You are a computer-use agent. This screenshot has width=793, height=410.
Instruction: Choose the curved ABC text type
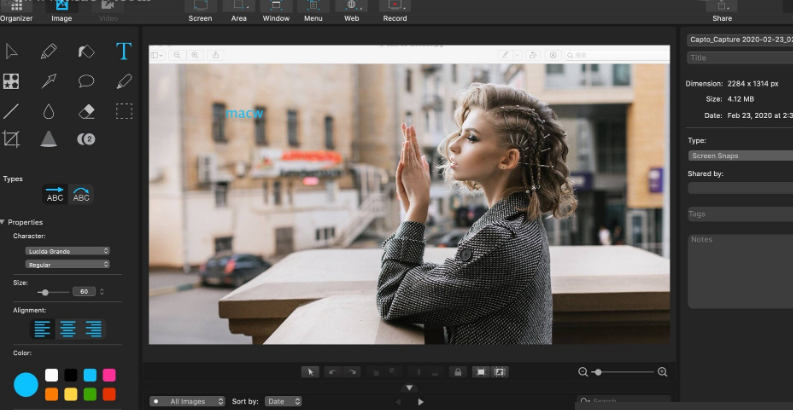tap(81, 195)
